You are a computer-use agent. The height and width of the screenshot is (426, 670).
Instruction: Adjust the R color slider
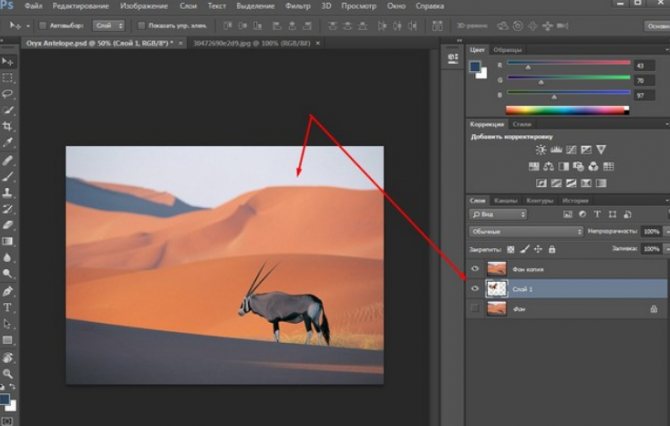point(528,67)
